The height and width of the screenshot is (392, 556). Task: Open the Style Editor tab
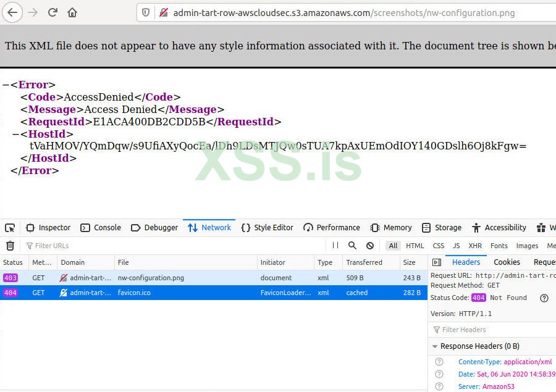[x=267, y=228]
